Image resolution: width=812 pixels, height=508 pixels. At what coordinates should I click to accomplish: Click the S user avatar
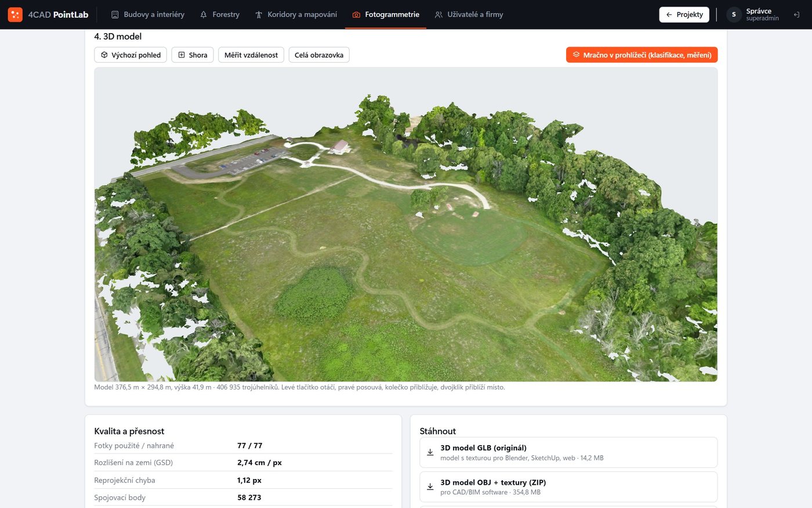[734, 15]
